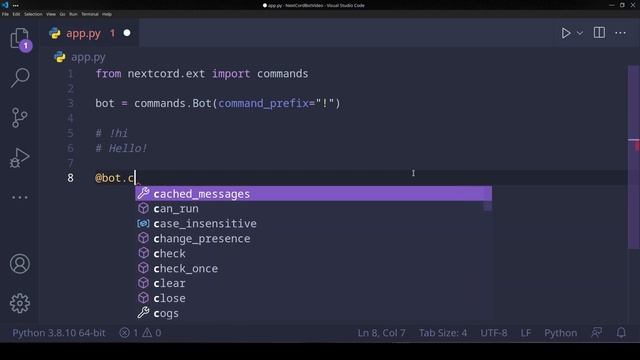640x360 pixels.
Task: Click cube icon next to can_run
Action: click(x=143, y=208)
